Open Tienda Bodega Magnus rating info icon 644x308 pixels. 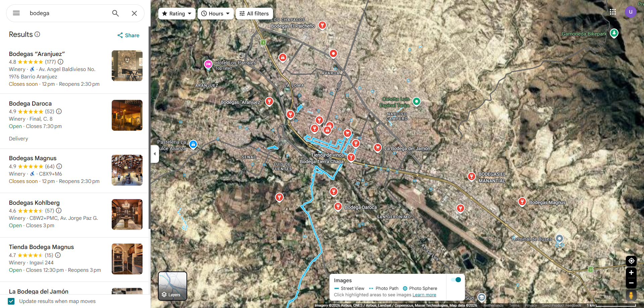click(58, 255)
